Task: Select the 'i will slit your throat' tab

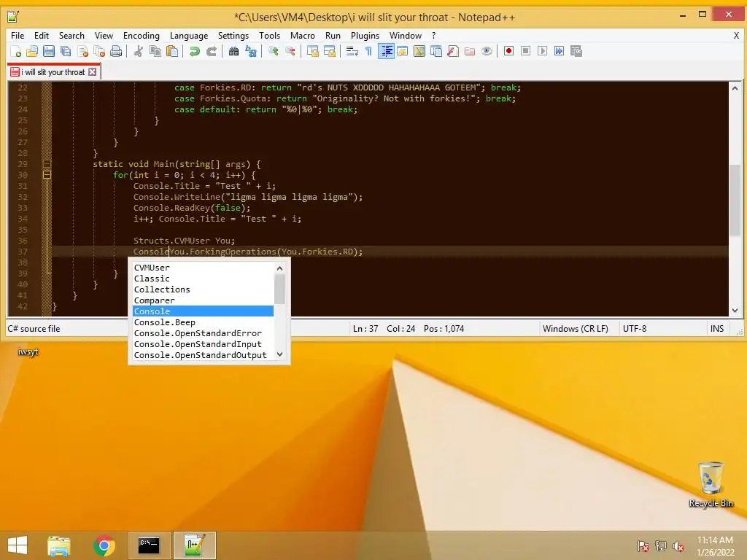Action: (53, 72)
